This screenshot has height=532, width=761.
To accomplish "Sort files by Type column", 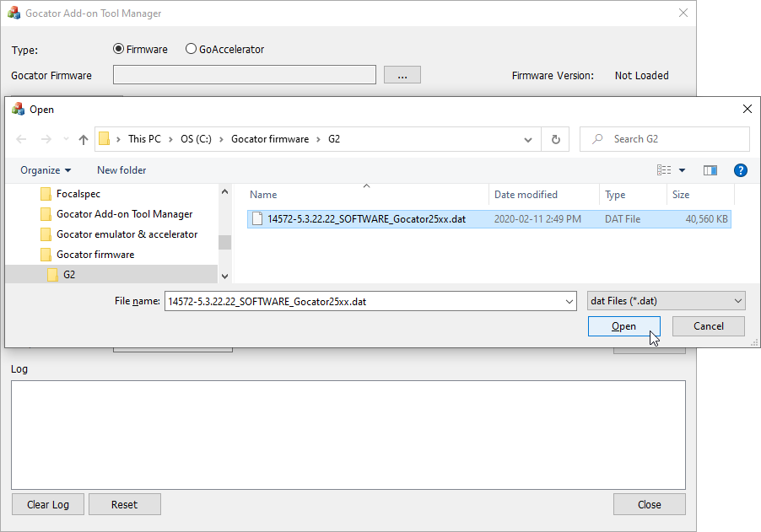I will coord(615,195).
